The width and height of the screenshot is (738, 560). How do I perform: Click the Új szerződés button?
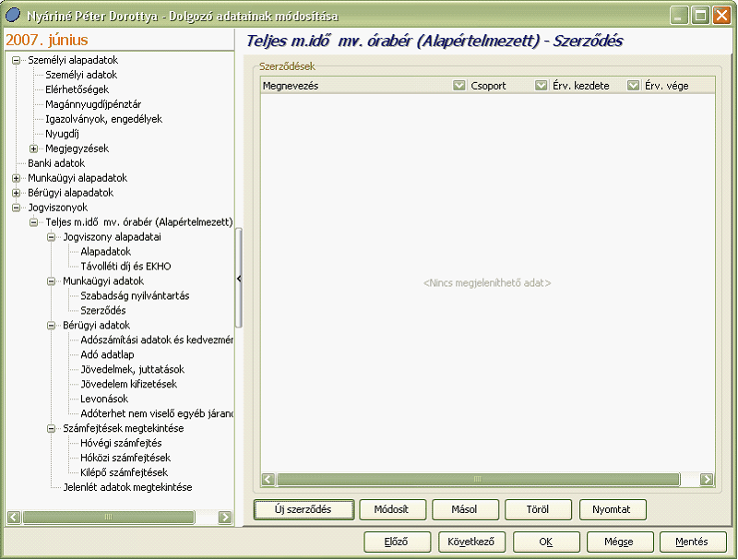(x=304, y=509)
